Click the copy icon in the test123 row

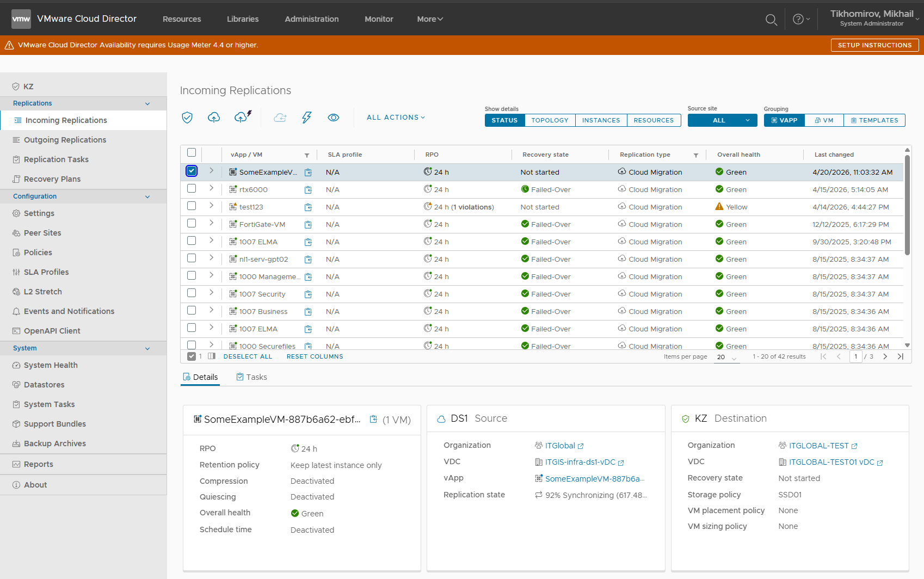308,207
